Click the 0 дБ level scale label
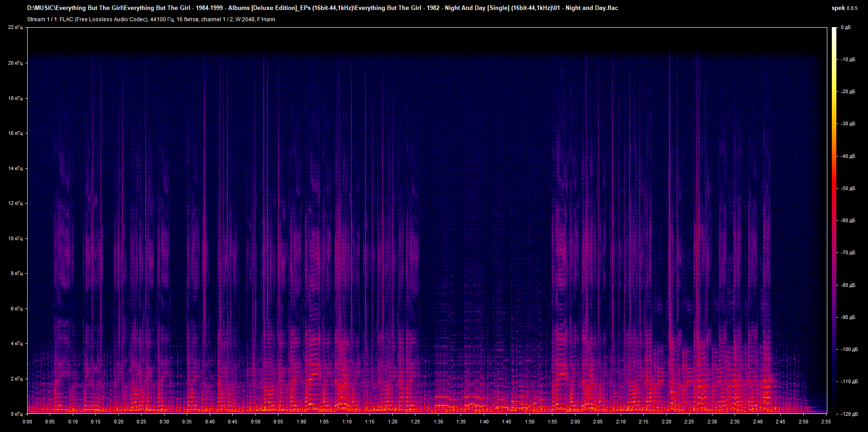 point(846,28)
